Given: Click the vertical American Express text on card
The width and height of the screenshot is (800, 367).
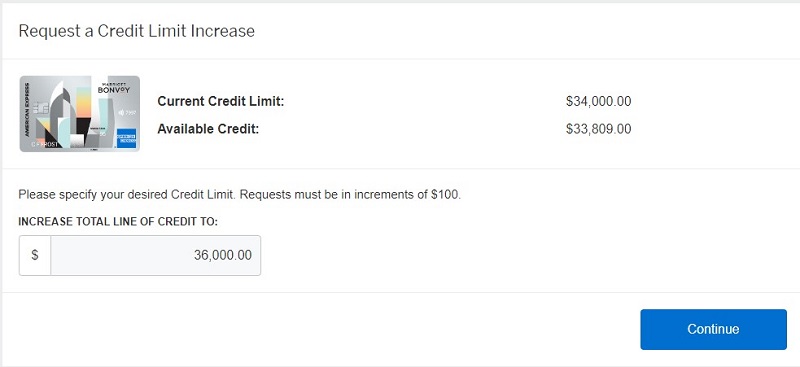Looking at the screenshot, I should click(27, 110).
